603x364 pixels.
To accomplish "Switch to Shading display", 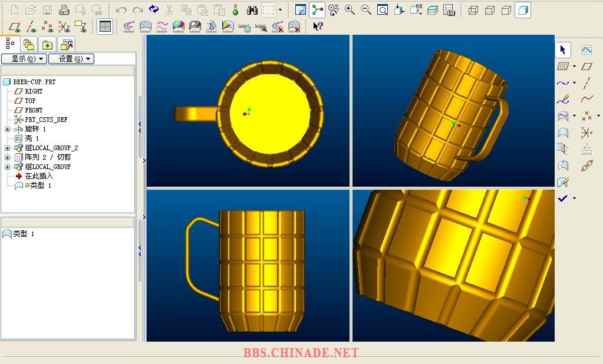I will point(523,10).
